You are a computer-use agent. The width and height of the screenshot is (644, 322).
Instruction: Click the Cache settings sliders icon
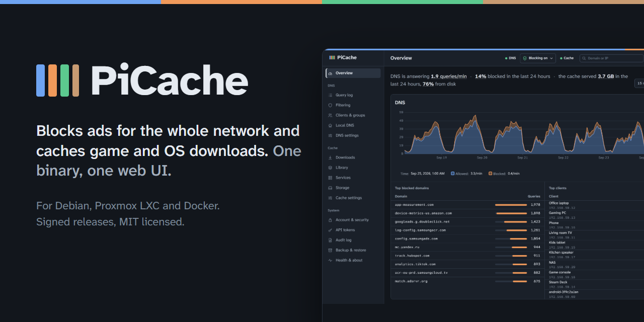pos(330,198)
